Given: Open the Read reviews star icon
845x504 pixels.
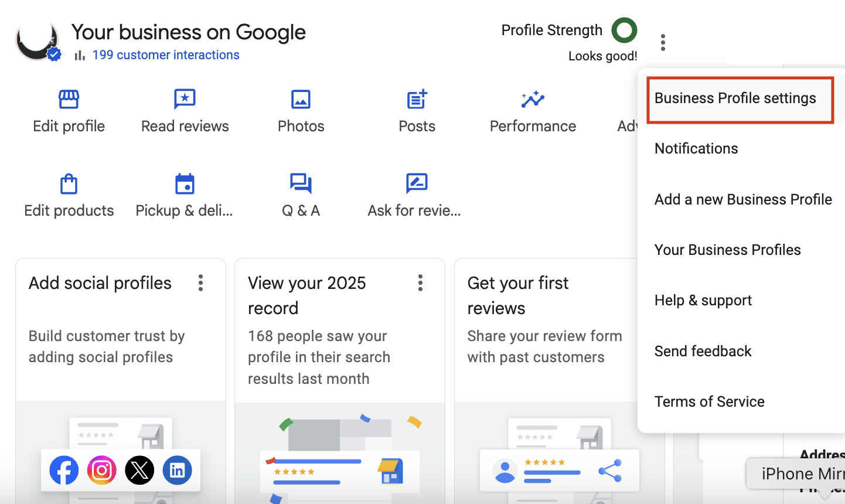Looking at the screenshot, I should 185,99.
